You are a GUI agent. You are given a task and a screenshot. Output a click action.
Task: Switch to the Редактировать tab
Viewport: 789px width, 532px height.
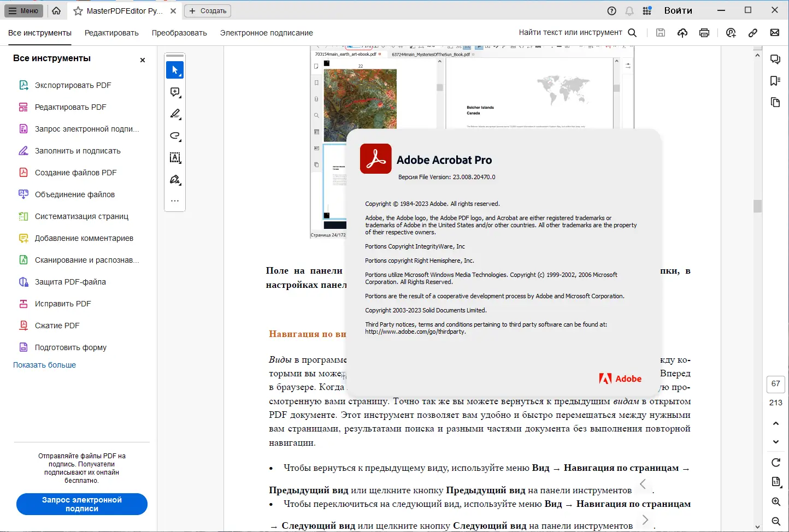coord(111,33)
